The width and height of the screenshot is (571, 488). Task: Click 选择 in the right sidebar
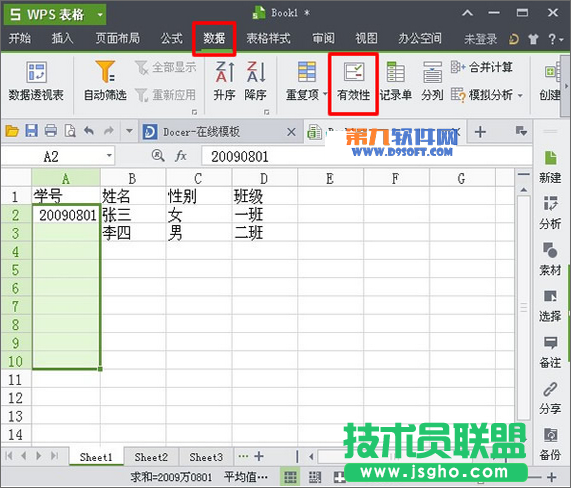click(550, 305)
